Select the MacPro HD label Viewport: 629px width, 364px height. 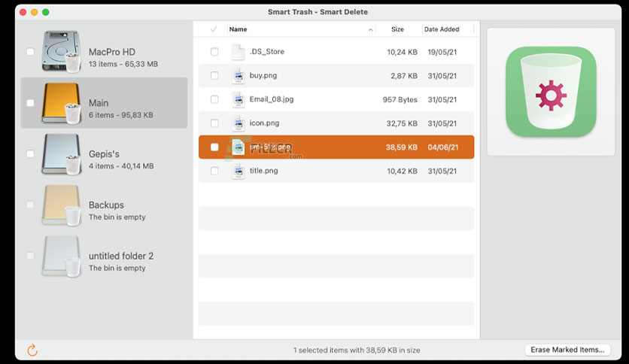pyautogui.click(x=112, y=52)
